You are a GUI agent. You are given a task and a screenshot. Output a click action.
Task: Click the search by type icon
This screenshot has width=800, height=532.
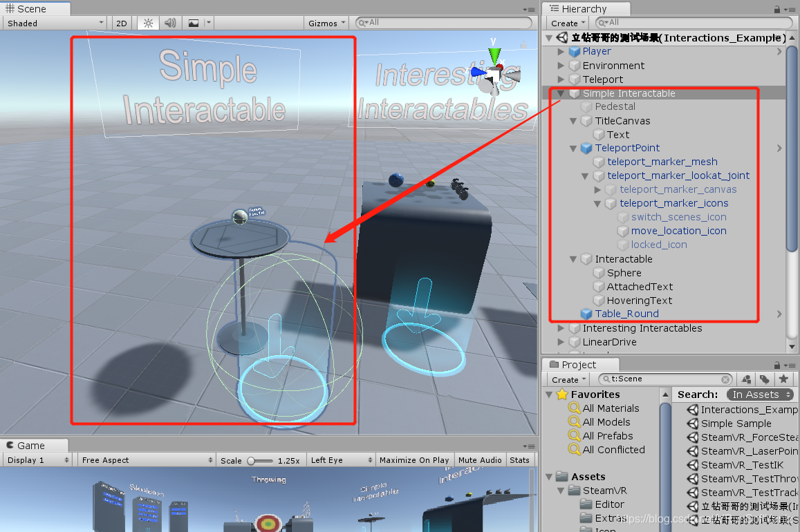746,379
